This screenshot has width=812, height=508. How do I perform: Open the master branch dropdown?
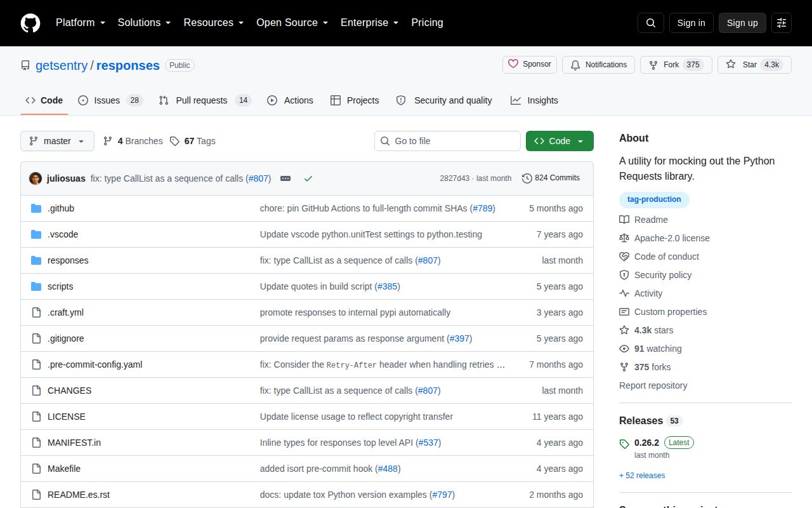[57, 141]
